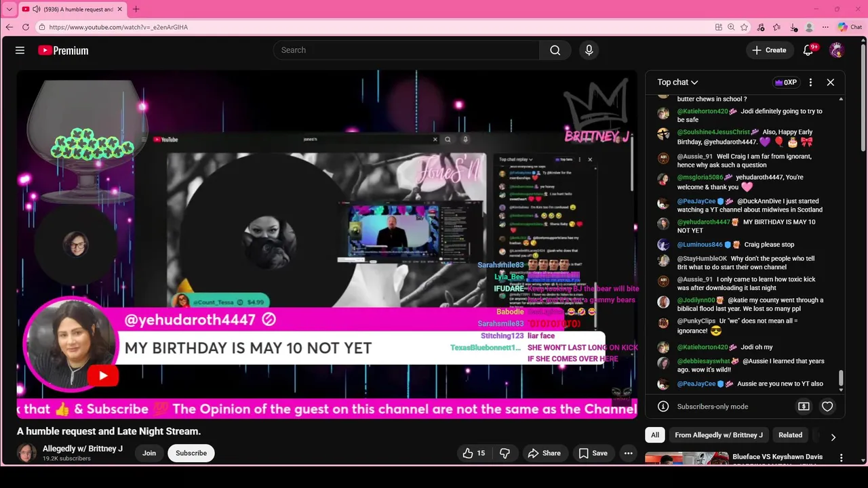Expand the tab actions dropdown
The width and height of the screenshot is (868, 488).
pos(9,9)
